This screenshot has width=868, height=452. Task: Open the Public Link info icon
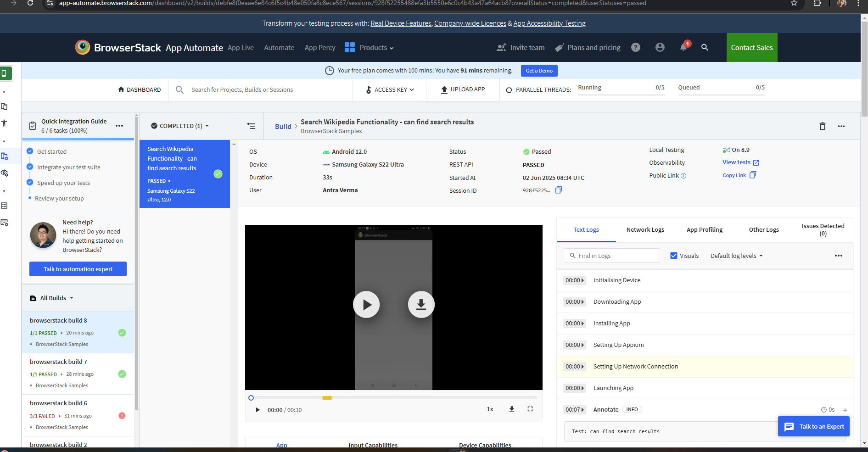pyautogui.click(x=683, y=176)
